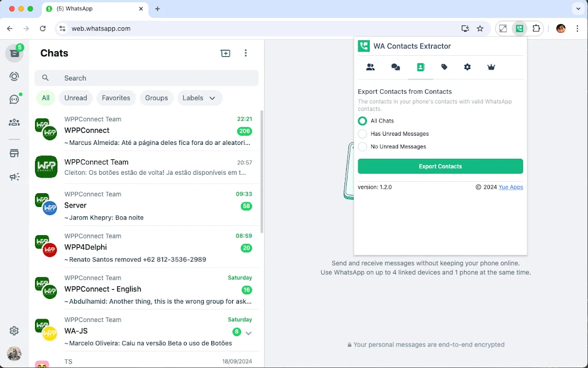Switch to extractor contacts tab (address book icon)
This screenshot has width=588, height=368.
tap(421, 67)
